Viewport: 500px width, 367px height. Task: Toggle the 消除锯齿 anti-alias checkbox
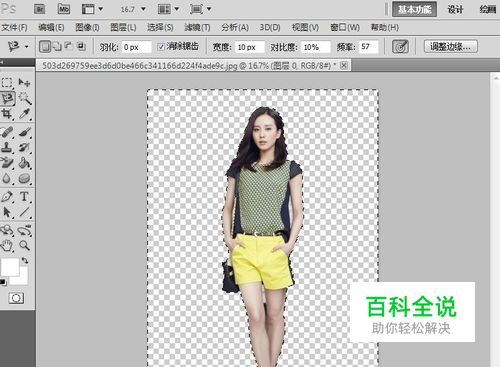(x=161, y=47)
